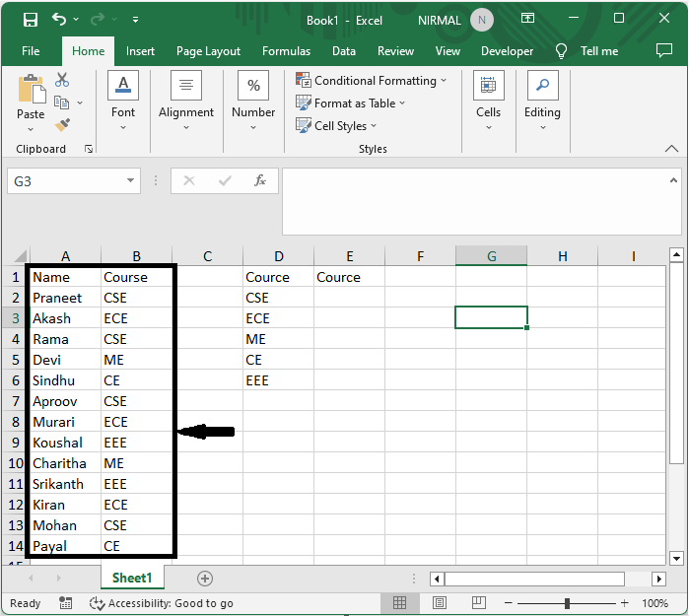Select the Sheet1 tab

(x=132, y=578)
